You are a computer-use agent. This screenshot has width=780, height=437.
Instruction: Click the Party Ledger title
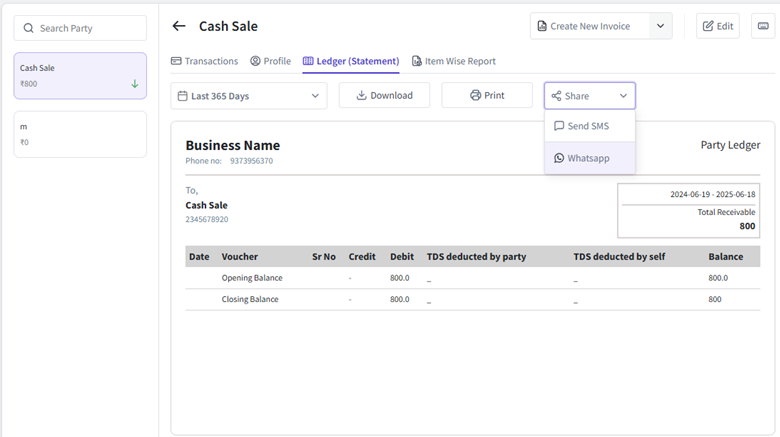pos(730,145)
